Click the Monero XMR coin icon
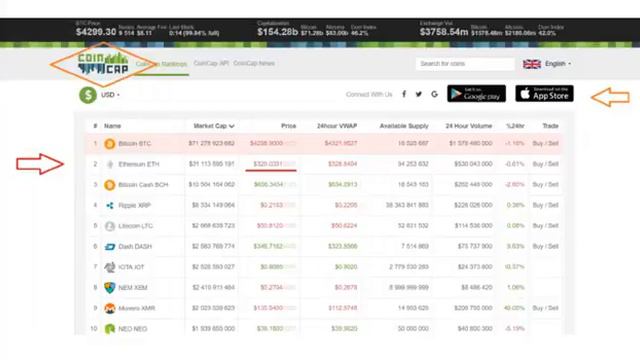Screen dimensions: 640x360 point(109,308)
